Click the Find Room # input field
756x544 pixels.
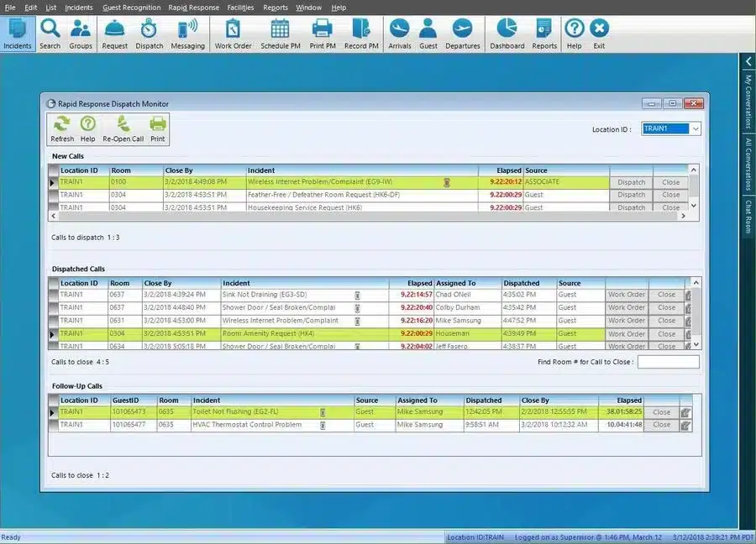tap(669, 362)
